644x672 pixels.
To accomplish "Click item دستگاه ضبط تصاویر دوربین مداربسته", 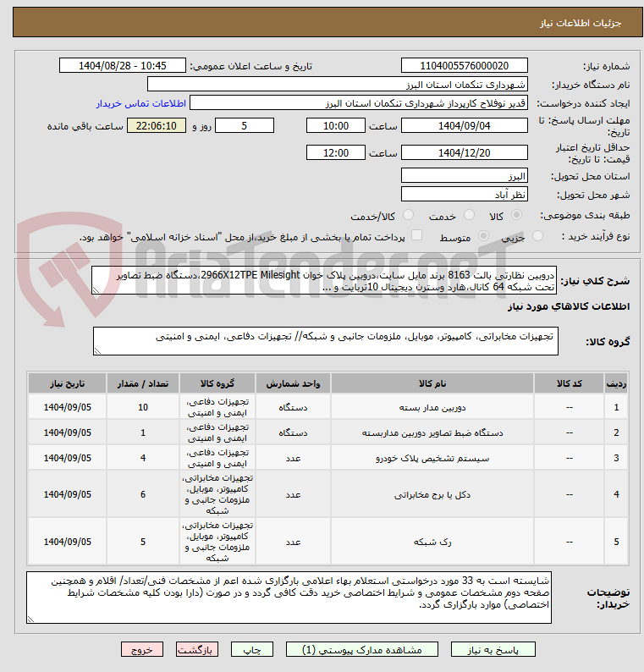I will coord(432,432).
